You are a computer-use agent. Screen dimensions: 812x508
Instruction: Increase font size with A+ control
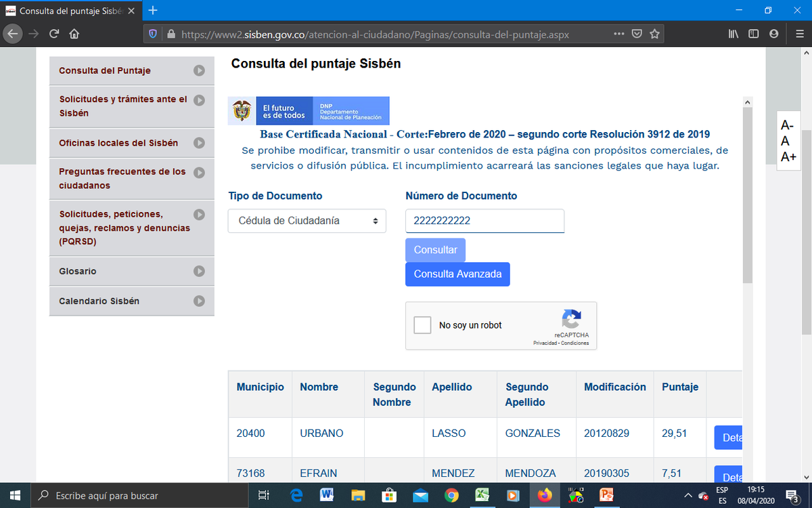coord(788,157)
